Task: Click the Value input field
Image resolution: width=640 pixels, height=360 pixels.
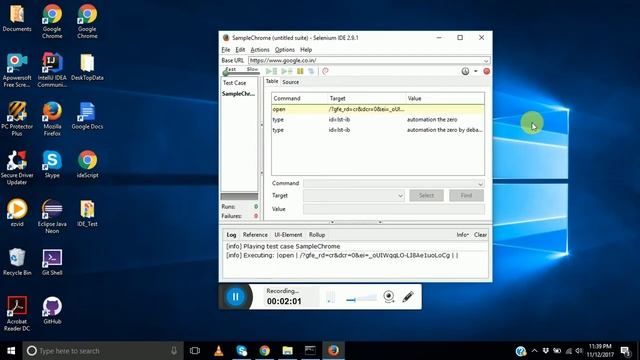Action: (x=394, y=209)
